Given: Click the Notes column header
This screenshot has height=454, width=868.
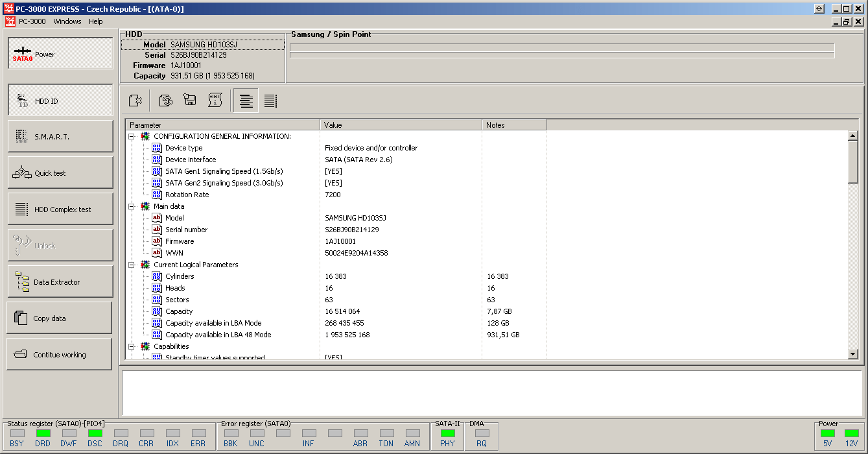Looking at the screenshot, I should pyautogui.click(x=515, y=125).
